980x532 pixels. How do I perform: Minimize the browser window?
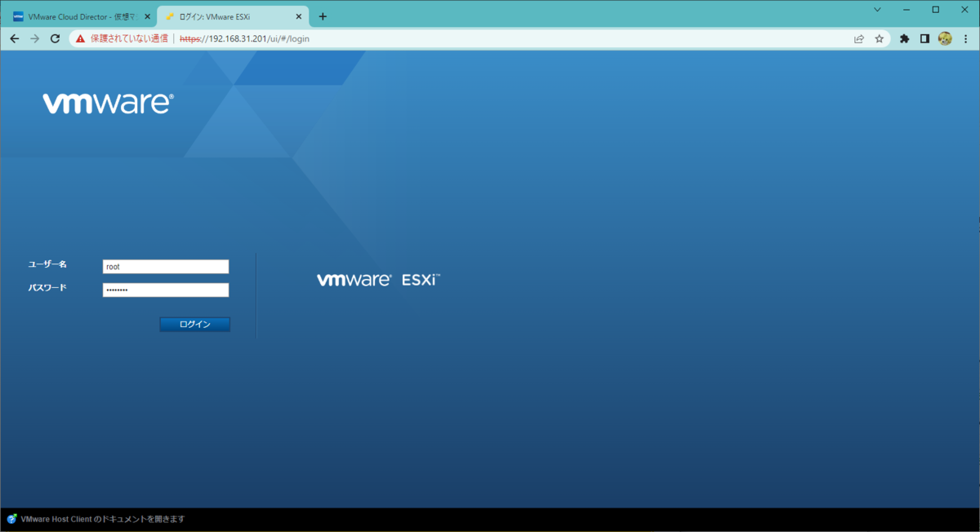(906, 10)
